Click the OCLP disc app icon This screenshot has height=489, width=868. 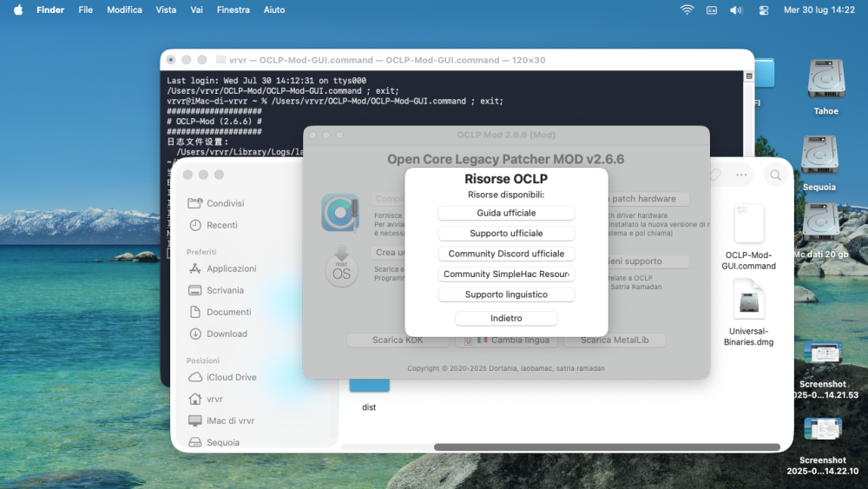click(x=340, y=212)
